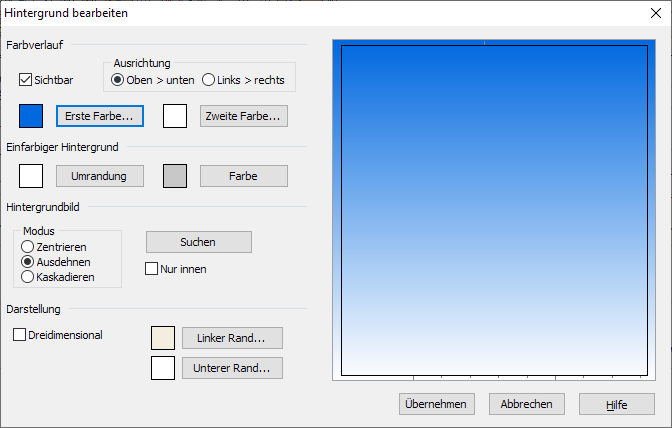Choose Kaskadieren image mode

tap(28, 276)
